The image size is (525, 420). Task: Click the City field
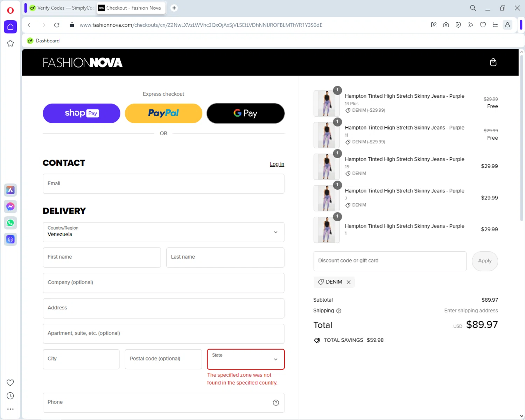coord(81,359)
